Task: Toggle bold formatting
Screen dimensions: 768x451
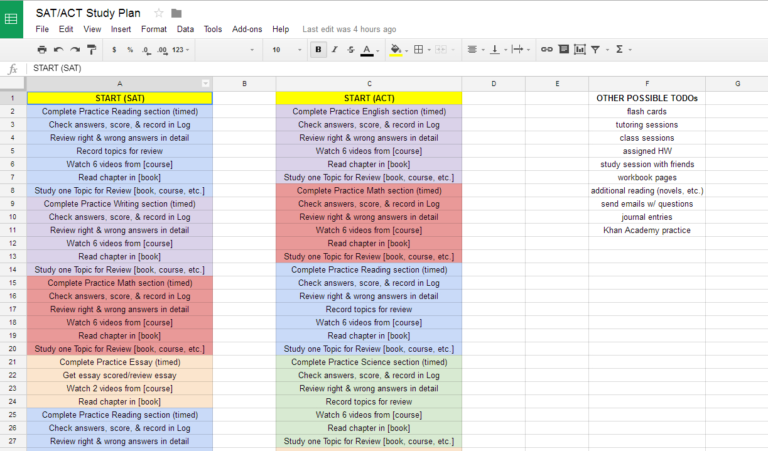Action: click(x=318, y=49)
